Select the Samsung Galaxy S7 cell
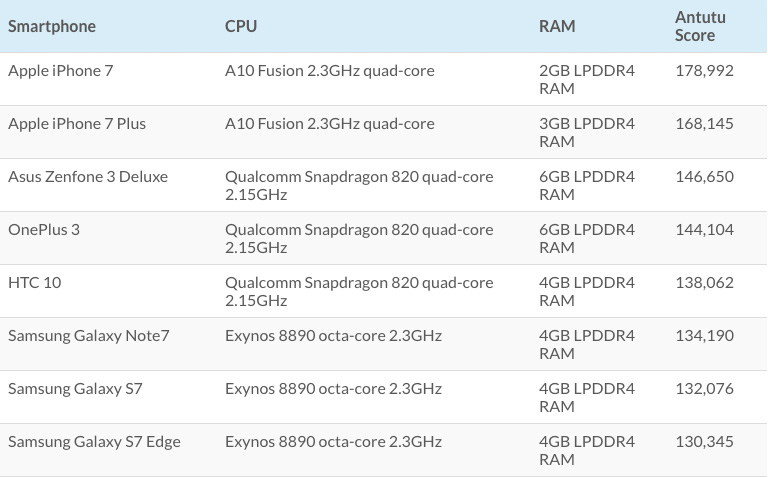 [x=75, y=389]
